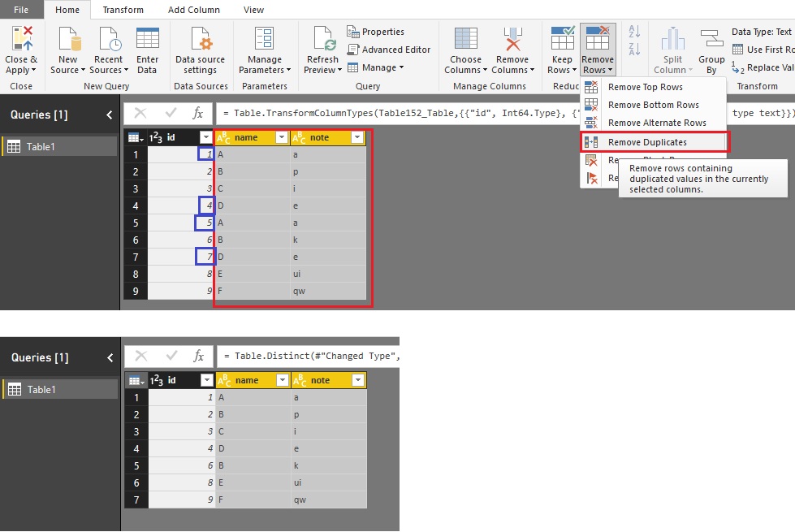Image resolution: width=795 pixels, height=532 pixels.
Task: Sort ascending with the A-Z icon
Action: [x=634, y=32]
